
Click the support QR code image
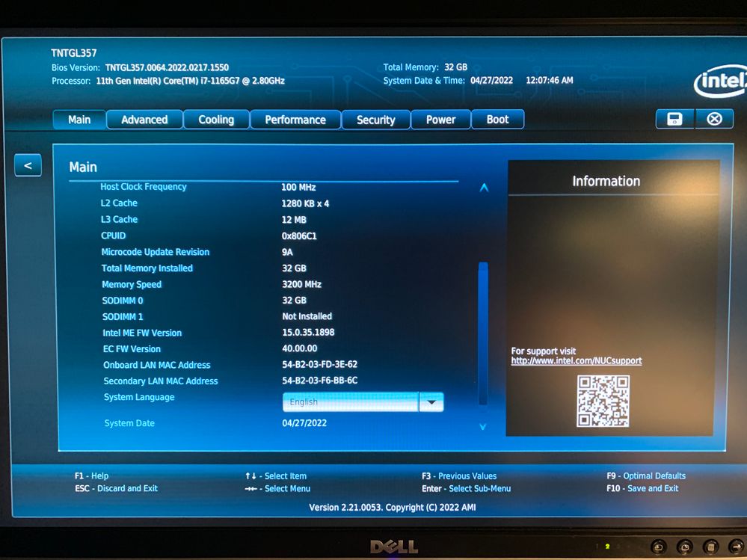(603, 401)
